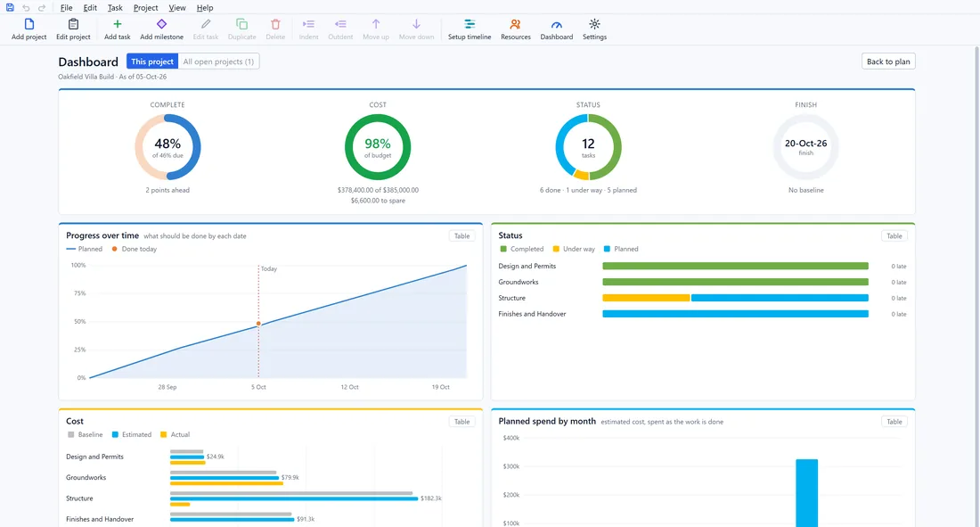Click the $91.3k Finishes cost value
Screen dimensions: 980x527
coord(306,519)
